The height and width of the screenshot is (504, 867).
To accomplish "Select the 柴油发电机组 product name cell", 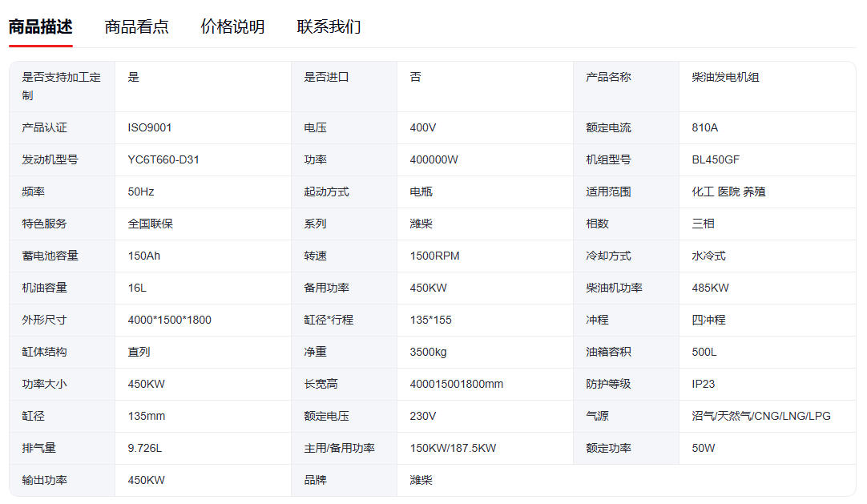I will tap(725, 78).
